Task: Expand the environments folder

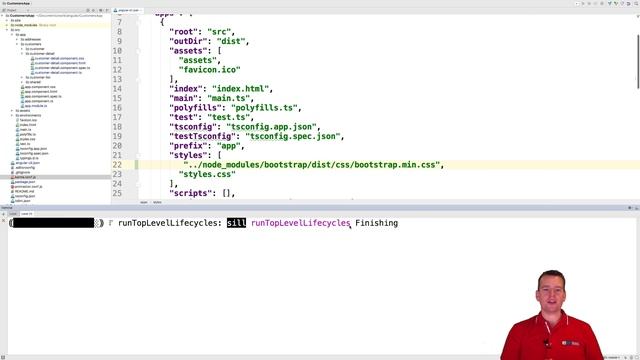Action: pos(12,116)
